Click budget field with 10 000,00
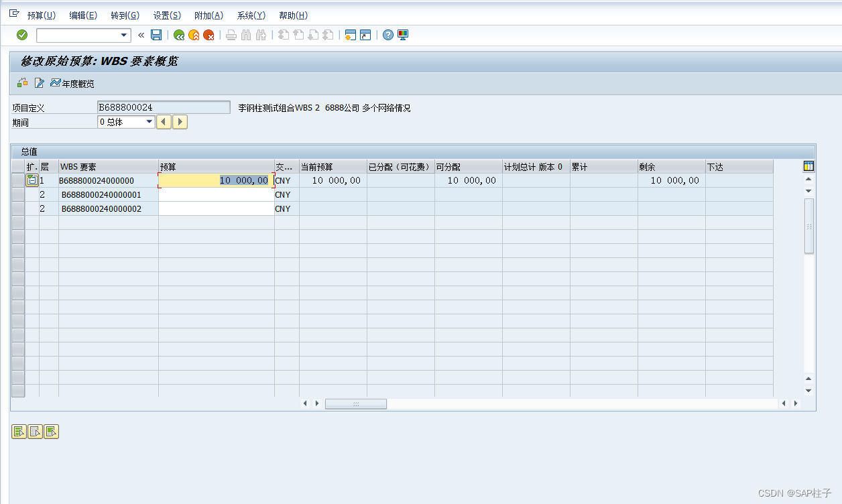The image size is (842, 504). [216, 180]
